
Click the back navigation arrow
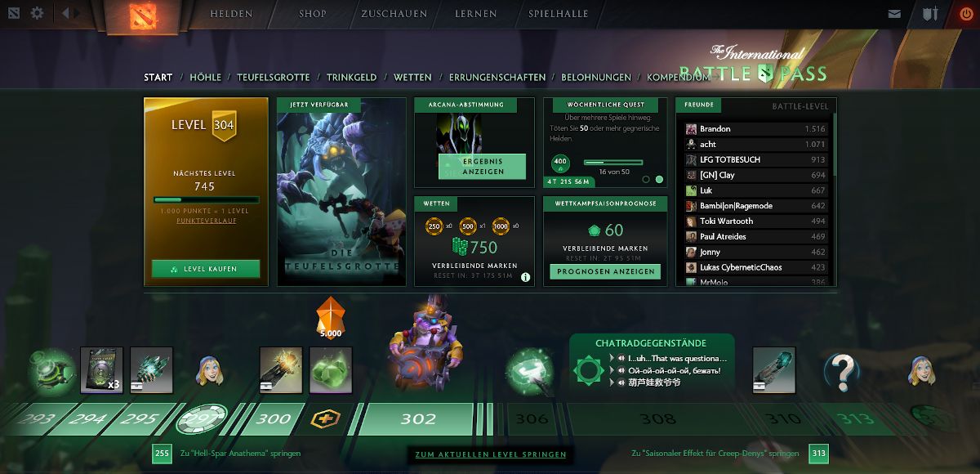66,13
